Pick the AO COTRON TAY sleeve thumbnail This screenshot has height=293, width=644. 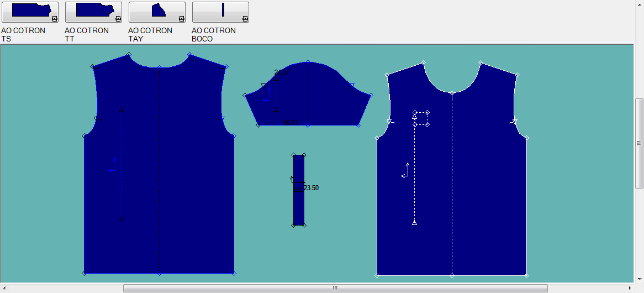click(157, 12)
